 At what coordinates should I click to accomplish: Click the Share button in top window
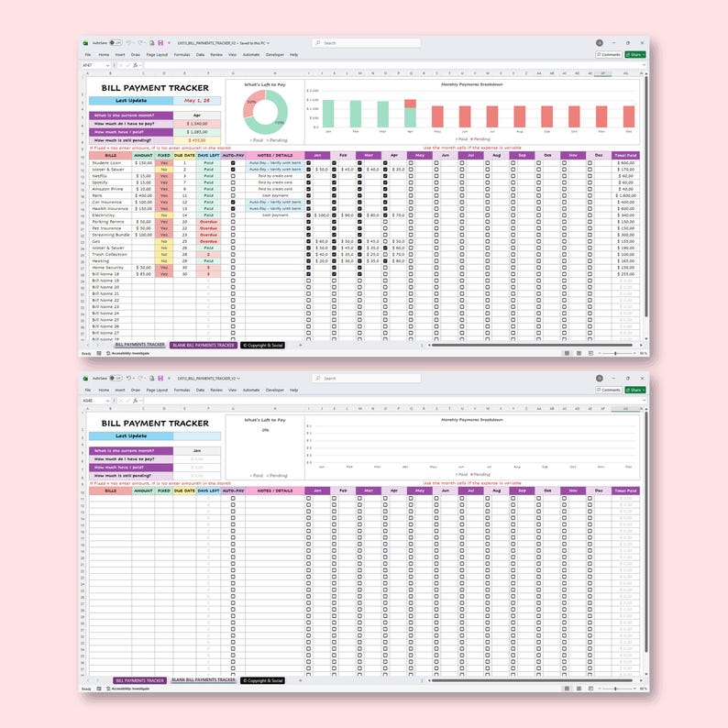pos(635,55)
